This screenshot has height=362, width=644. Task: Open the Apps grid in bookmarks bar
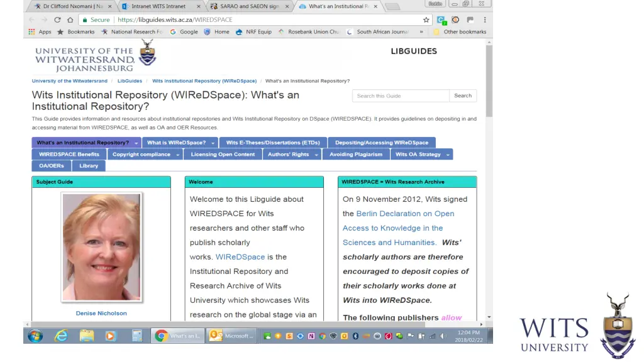click(x=40, y=31)
